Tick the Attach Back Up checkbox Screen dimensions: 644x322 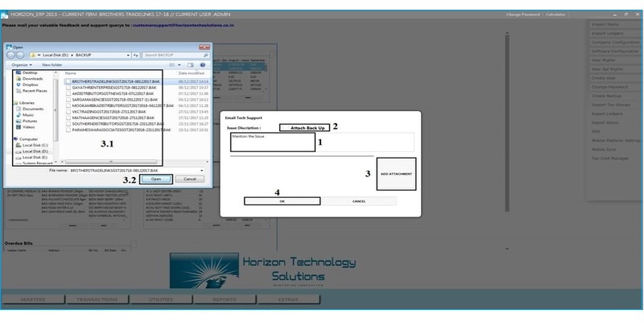pyautogui.click(x=285, y=128)
